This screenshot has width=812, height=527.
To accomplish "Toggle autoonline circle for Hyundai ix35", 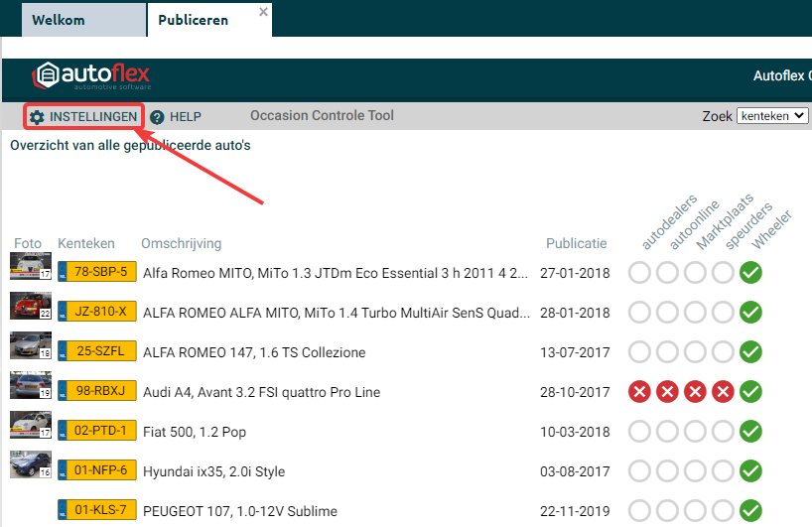I will point(668,471).
